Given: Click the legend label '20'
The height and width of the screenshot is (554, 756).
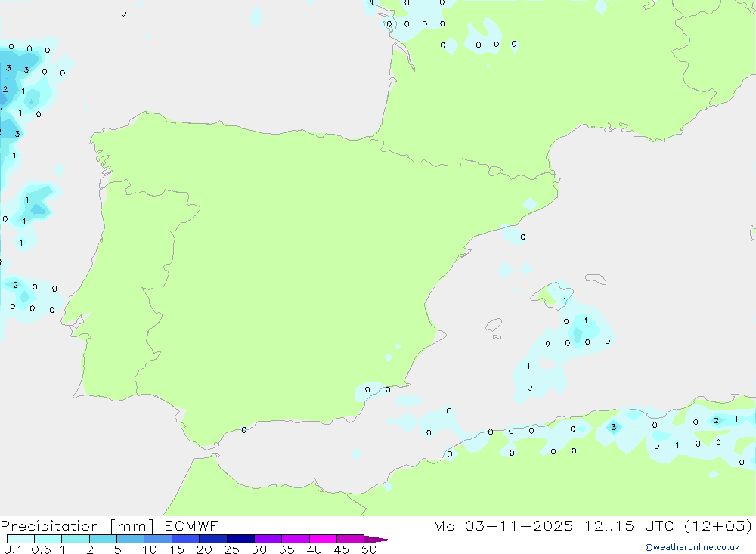Looking at the screenshot, I should coord(204,549).
